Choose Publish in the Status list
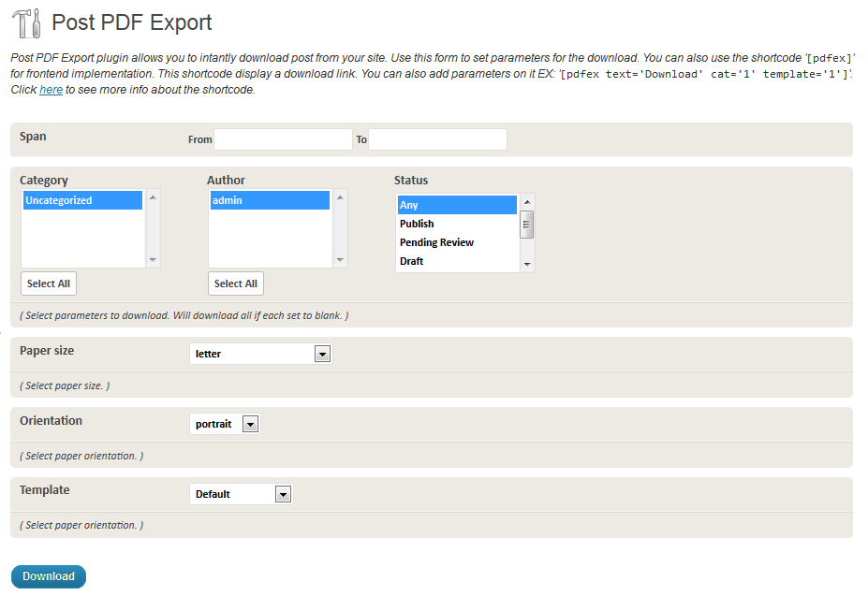This screenshot has height=596, width=868. (x=457, y=224)
